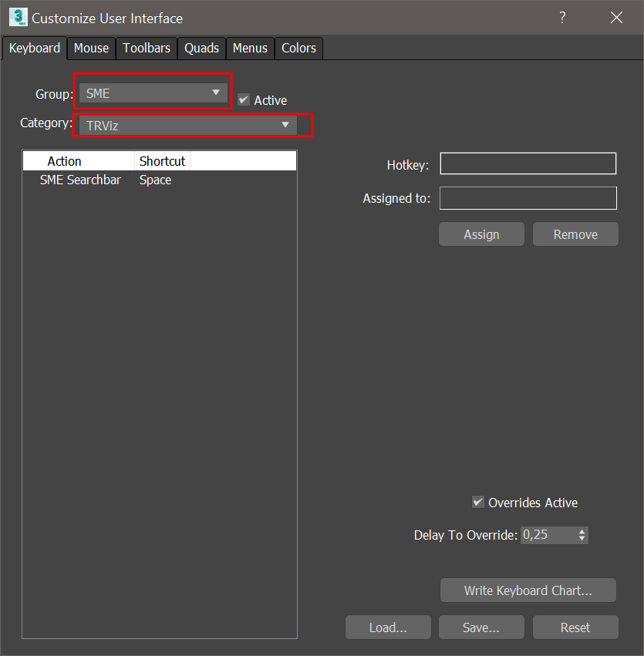
Task: Open the Category dropdown showing TRViz
Action: pos(188,125)
